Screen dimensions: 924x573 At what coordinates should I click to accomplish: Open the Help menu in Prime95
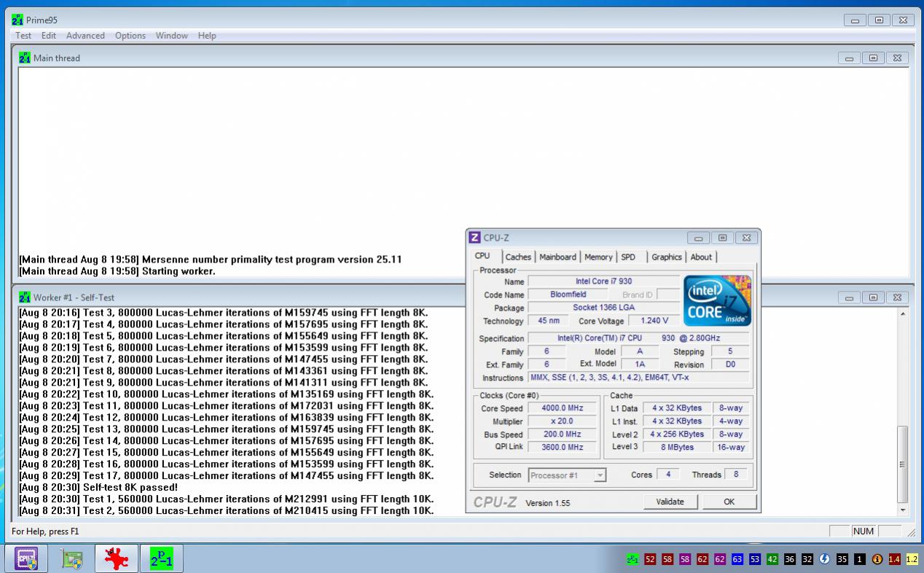[x=207, y=35]
